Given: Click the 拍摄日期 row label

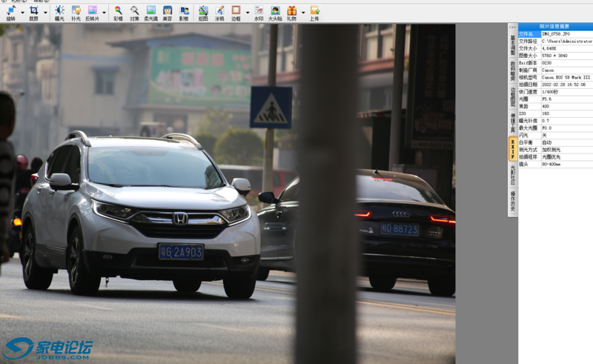Looking at the screenshot, I should pyautogui.click(x=528, y=85).
